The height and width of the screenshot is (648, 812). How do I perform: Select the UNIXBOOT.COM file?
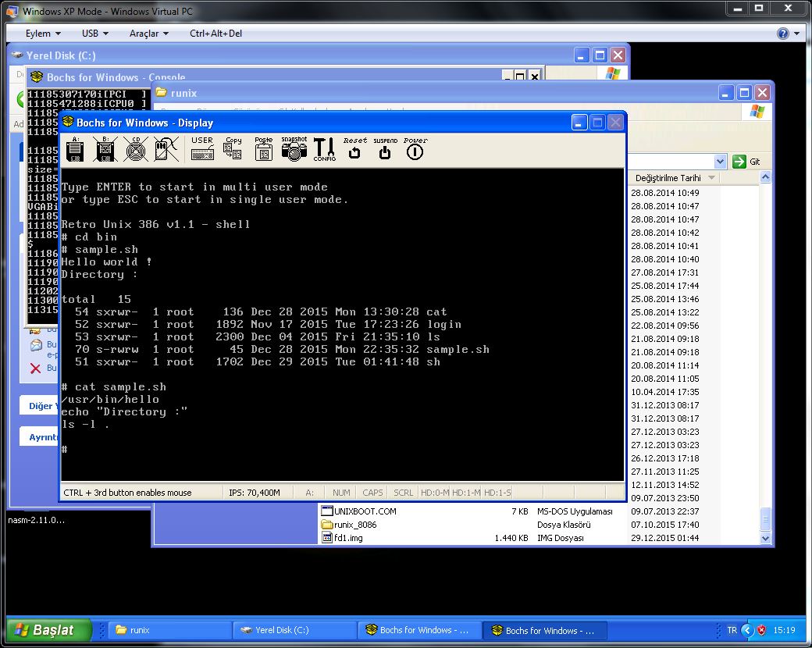(x=365, y=511)
